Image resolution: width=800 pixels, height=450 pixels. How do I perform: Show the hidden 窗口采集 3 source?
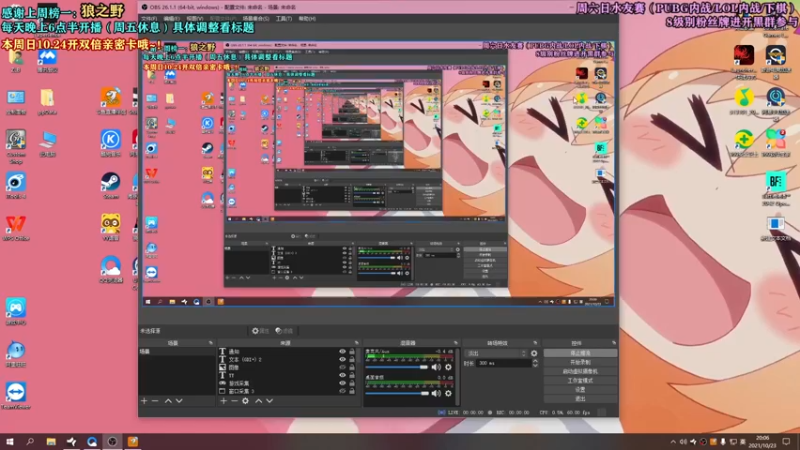click(x=342, y=391)
